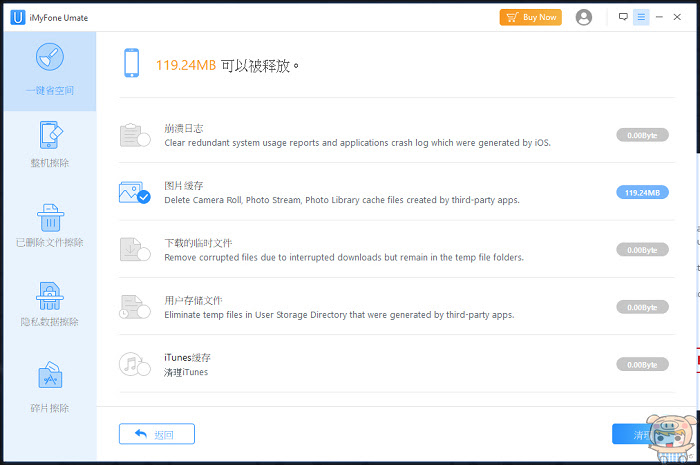Go to the 碎片擦除 fragments erase tab
The image size is (700, 465).
[x=50, y=387]
